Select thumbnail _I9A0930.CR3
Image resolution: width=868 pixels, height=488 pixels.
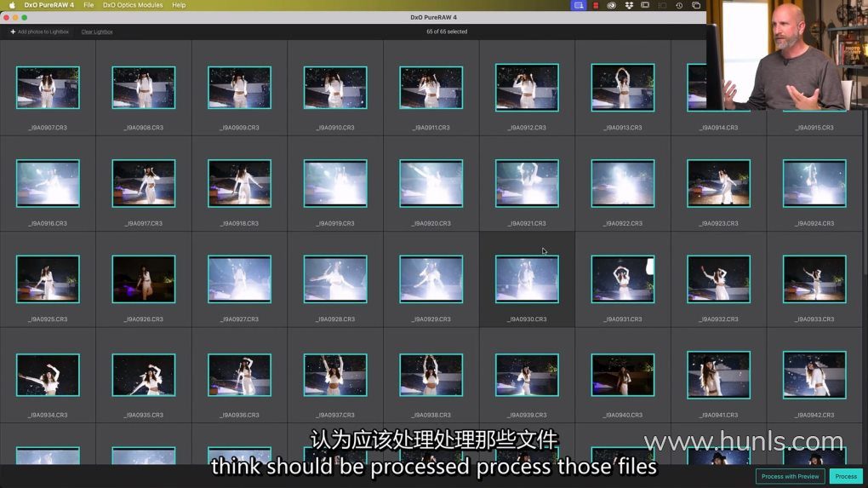527,279
